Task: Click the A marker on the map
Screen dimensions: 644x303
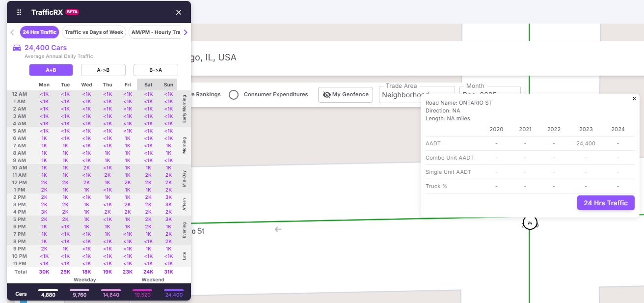Action: click(x=530, y=222)
